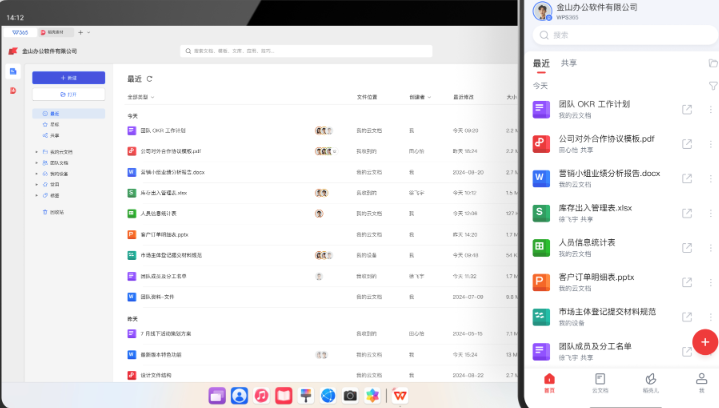Image resolution: width=719 pixels, height=408 pixels.
Task: Open 人员信息统计表 in desktop file list
Action: pyautogui.click(x=158, y=214)
